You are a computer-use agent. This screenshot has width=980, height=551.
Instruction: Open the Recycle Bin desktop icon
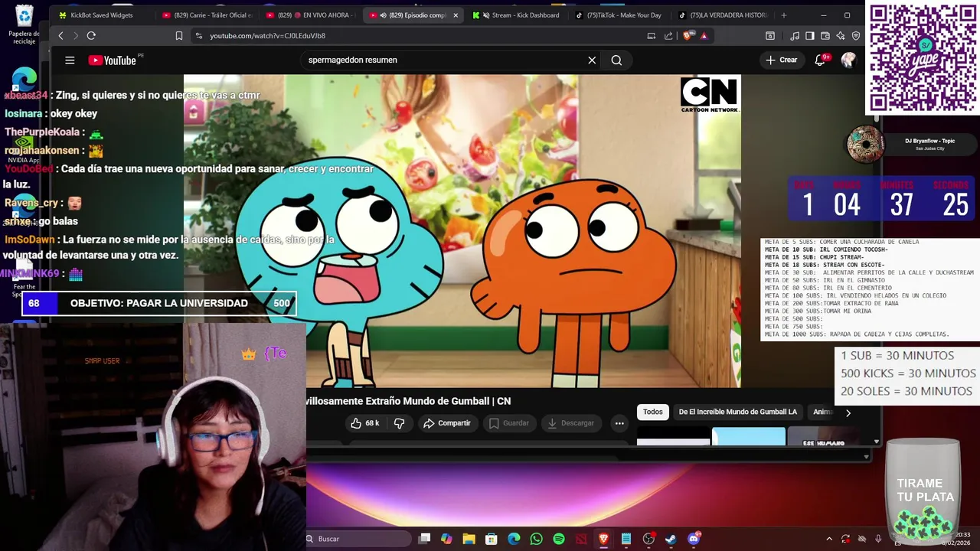point(24,24)
